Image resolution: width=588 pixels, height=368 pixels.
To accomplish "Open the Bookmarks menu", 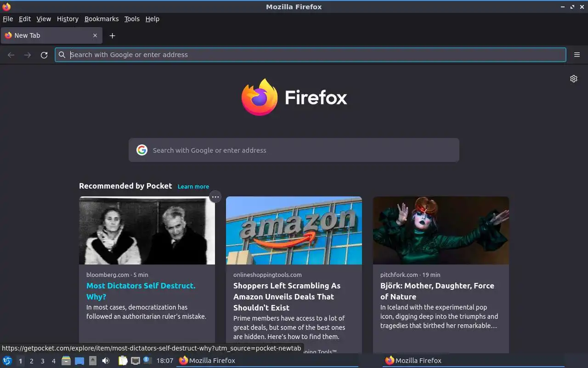I will (x=102, y=19).
